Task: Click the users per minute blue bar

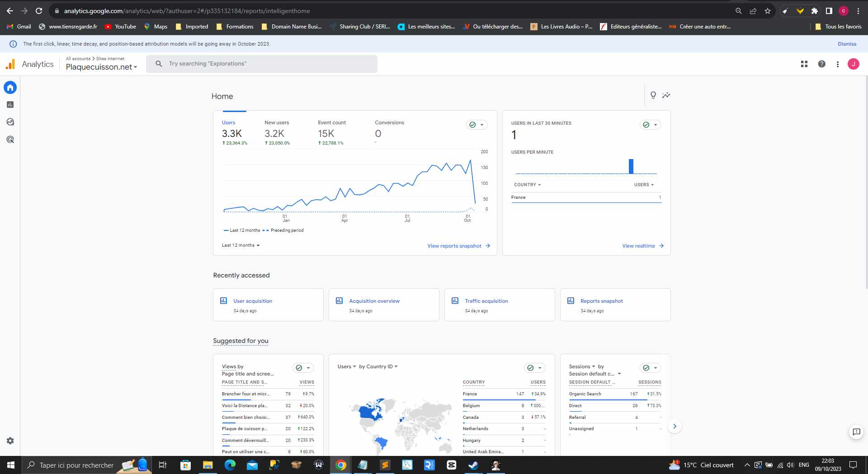Action: coord(631,166)
